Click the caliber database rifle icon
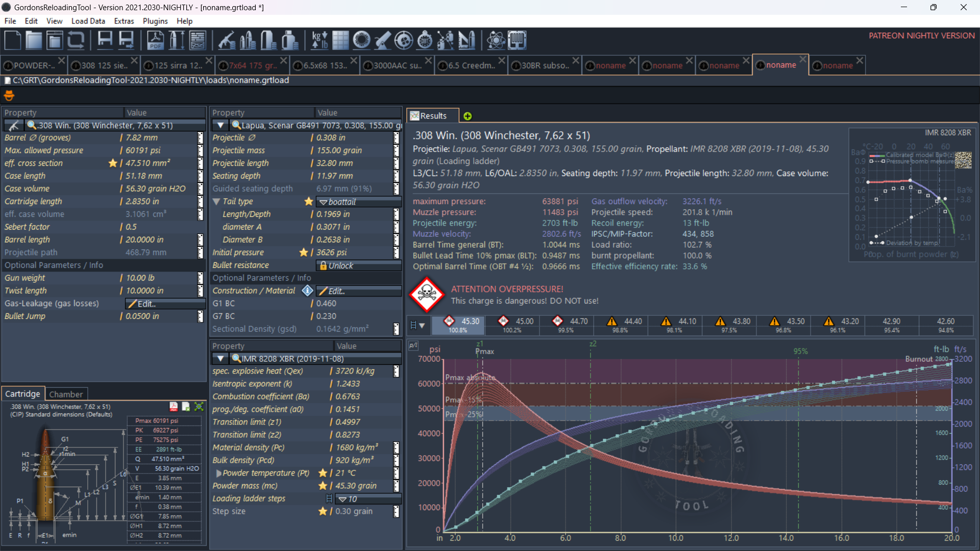This screenshot has height=551, width=980. [226, 40]
